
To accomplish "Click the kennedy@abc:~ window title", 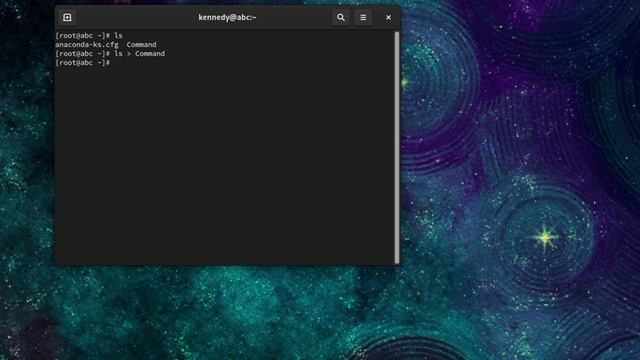I will point(227,18).
